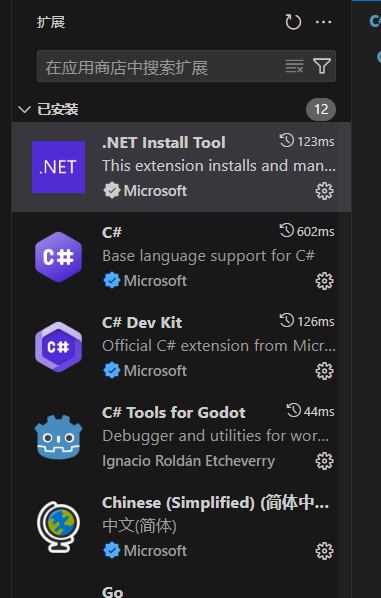Image resolution: width=381 pixels, height=598 pixels.
Task: Open the C# Dev Kit icon
Action: point(58,347)
